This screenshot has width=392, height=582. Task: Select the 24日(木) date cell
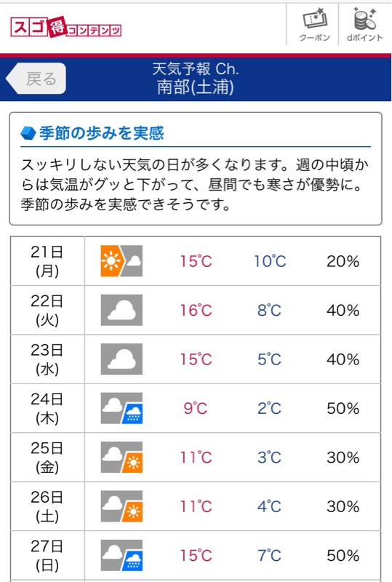tap(47, 408)
